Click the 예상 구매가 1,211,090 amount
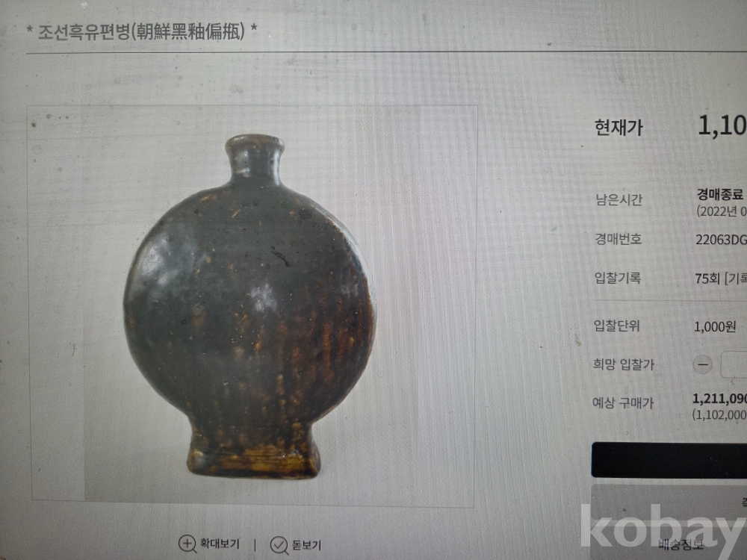Viewport: 747px width, 560px height. [719, 399]
